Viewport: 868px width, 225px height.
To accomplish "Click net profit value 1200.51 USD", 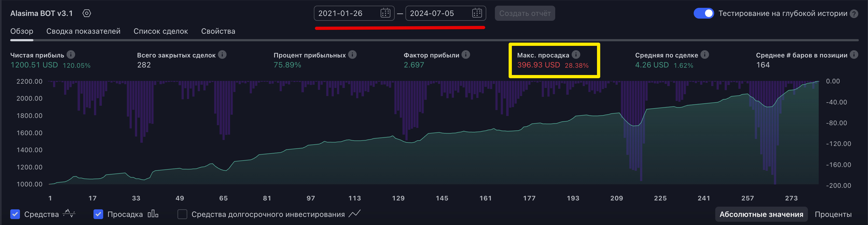I will 34,65.
